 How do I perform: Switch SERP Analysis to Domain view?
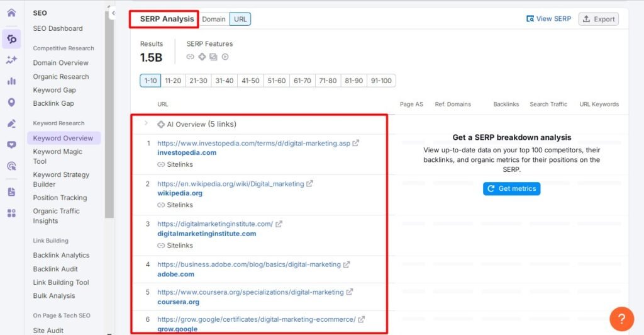click(214, 19)
